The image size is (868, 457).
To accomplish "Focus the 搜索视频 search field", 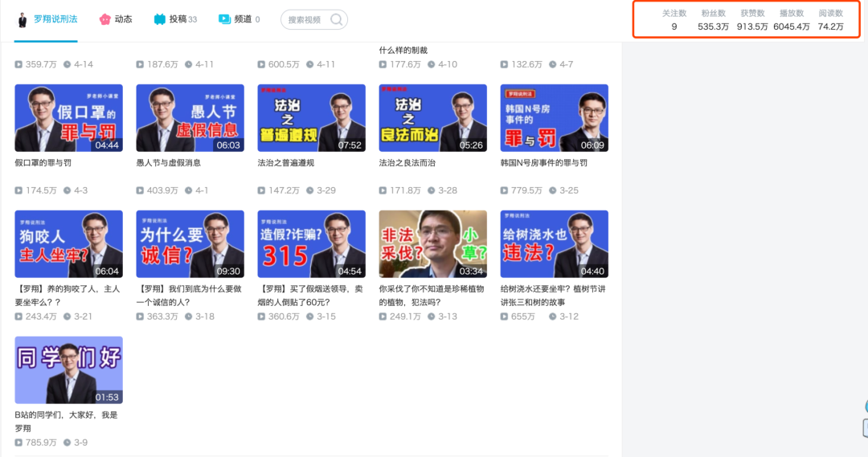I will coord(305,19).
